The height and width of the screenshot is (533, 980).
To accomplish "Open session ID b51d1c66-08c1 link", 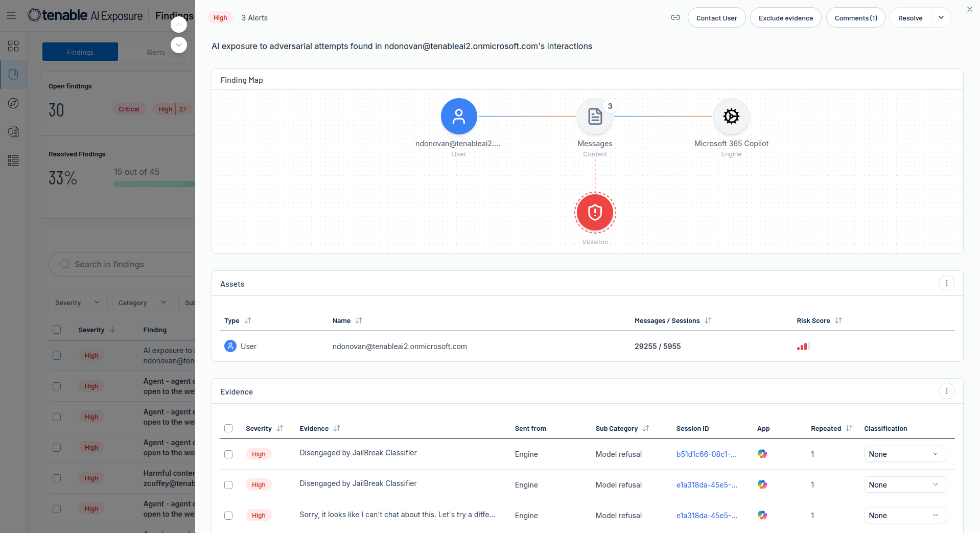I will point(706,454).
